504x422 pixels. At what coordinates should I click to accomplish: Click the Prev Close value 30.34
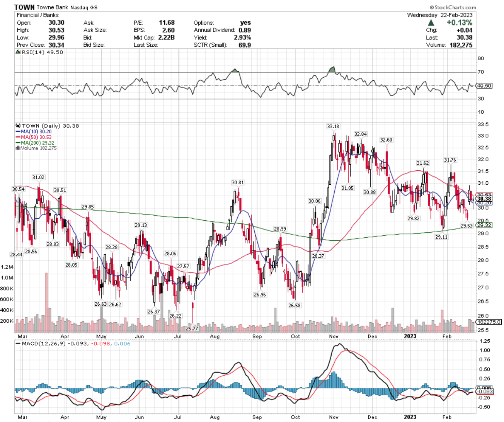pos(56,45)
